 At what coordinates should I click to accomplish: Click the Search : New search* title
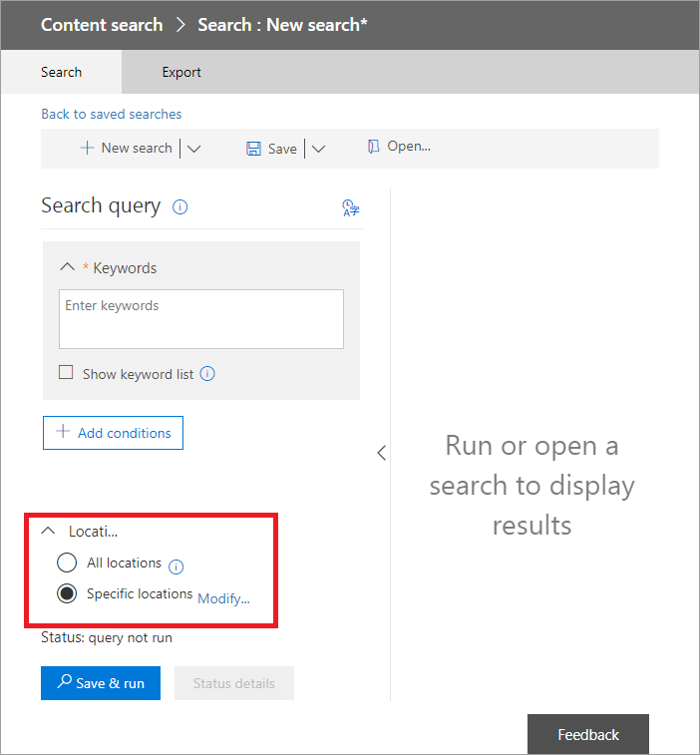click(282, 25)
